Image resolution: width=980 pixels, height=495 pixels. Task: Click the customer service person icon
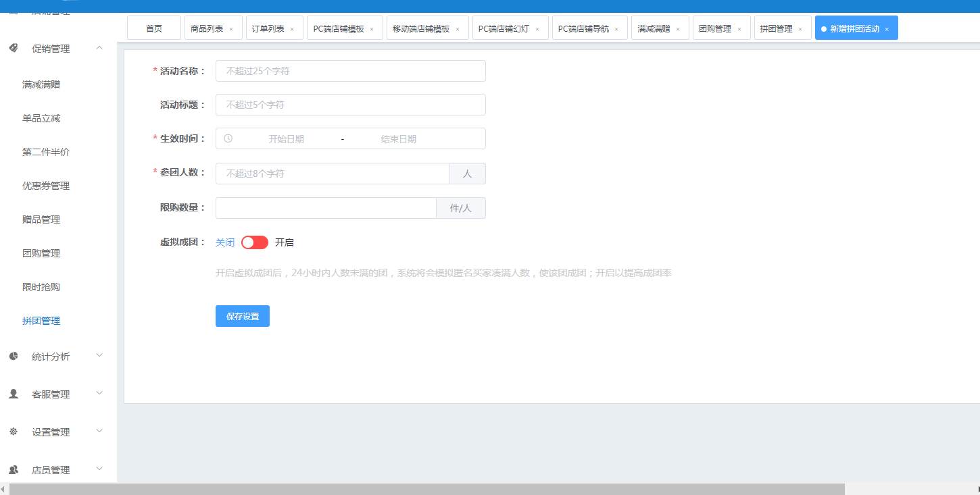14,394
